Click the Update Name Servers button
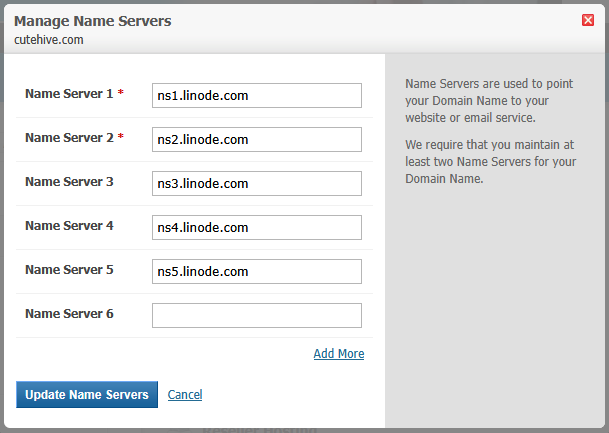This screenshot has height=433, width=609. click(x=87, y=395)
